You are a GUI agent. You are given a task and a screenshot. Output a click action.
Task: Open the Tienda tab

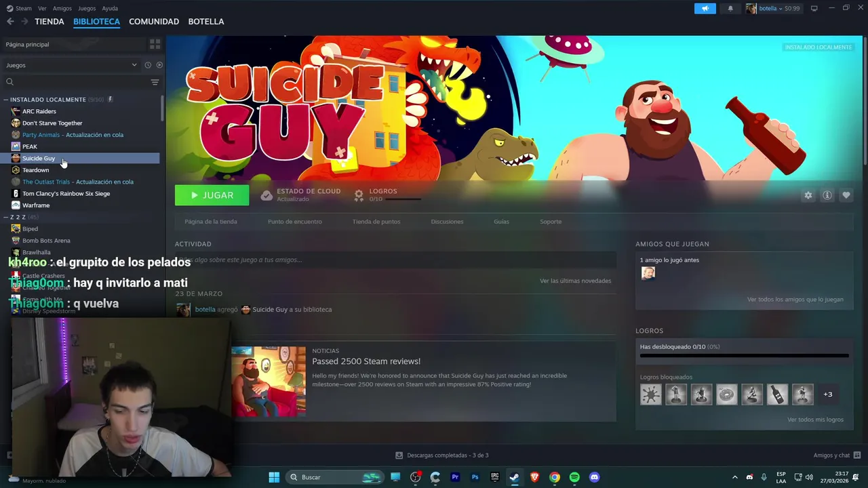(x=50, y=22)
